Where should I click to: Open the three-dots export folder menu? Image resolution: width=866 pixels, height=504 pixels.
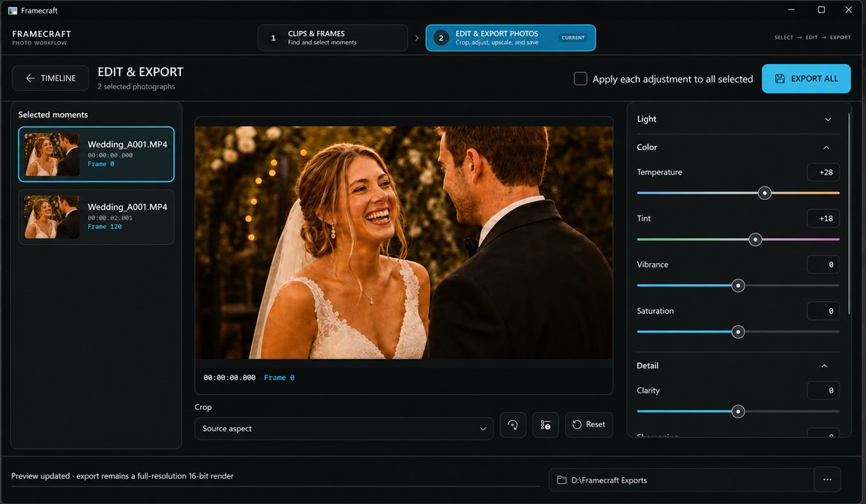tap(827, 480)
